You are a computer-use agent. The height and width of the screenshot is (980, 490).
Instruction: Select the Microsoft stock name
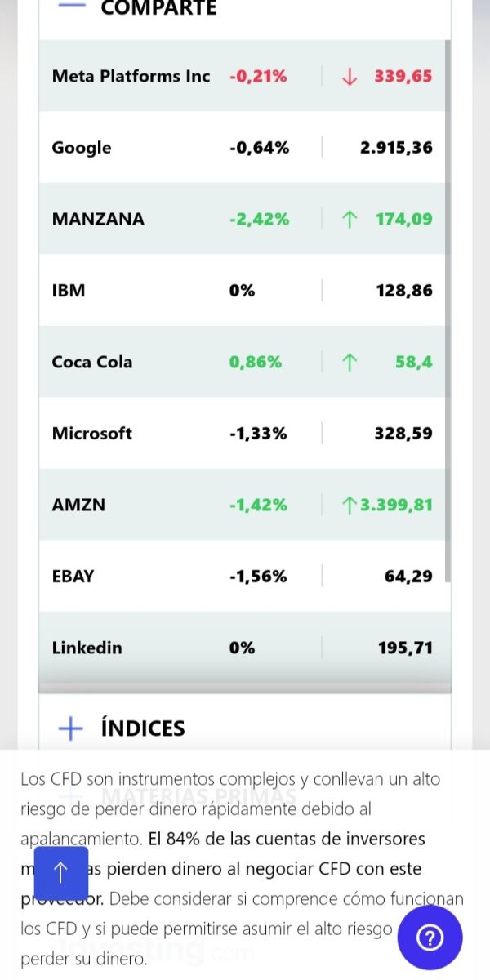point(91,434)
